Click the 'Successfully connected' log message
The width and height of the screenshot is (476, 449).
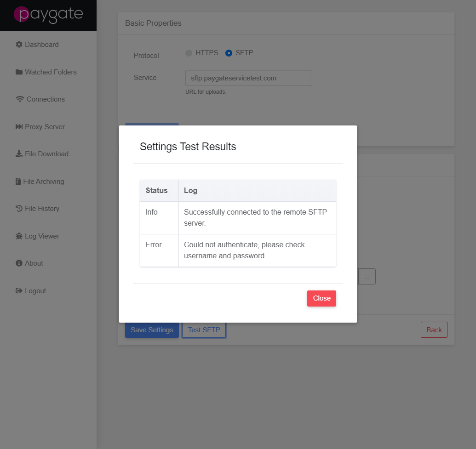pos(255,217)
